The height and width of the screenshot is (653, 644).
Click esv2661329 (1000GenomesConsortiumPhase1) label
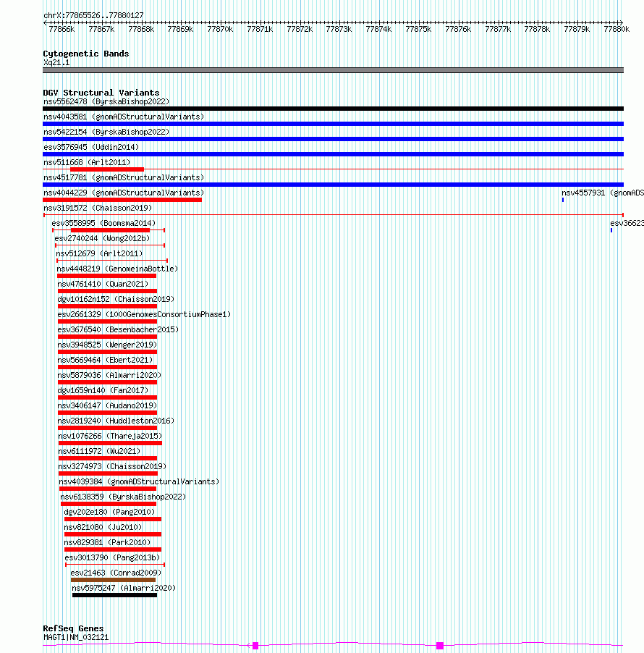point(144,314)
